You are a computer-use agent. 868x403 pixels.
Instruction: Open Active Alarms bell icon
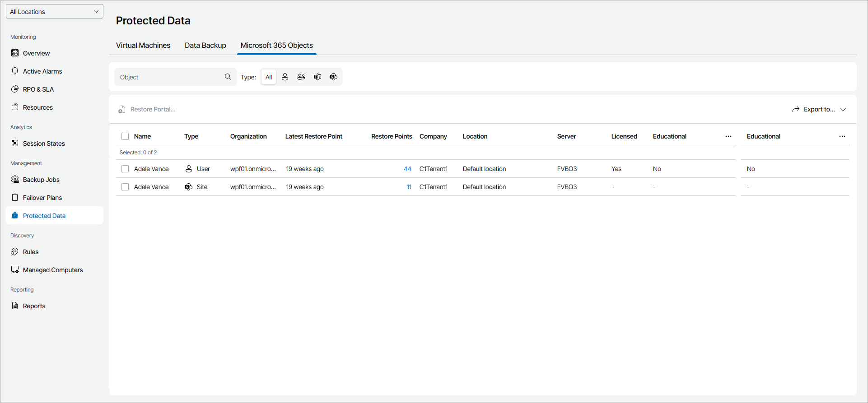coord(15,71)
